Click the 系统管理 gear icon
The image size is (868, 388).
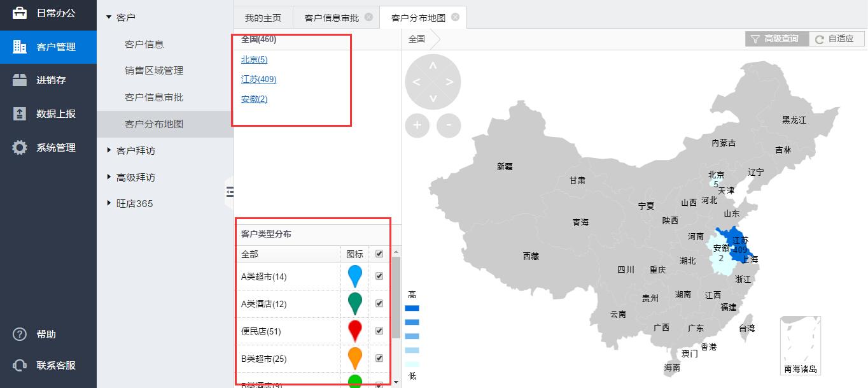tap(20, 148)
